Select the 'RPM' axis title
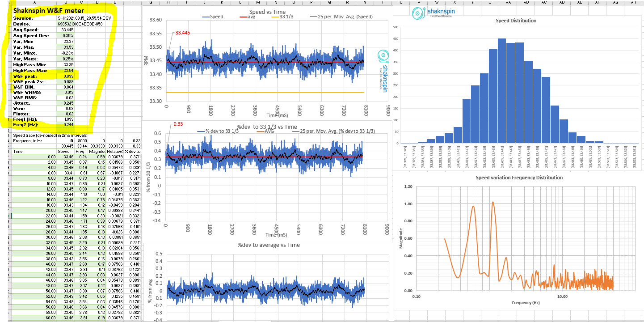 [146, 61]
